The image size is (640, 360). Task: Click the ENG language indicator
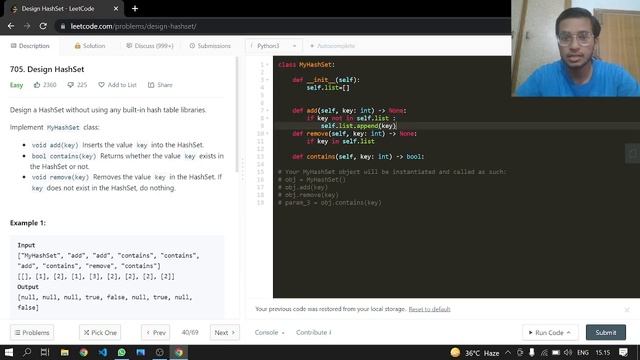tap(583, 353)
